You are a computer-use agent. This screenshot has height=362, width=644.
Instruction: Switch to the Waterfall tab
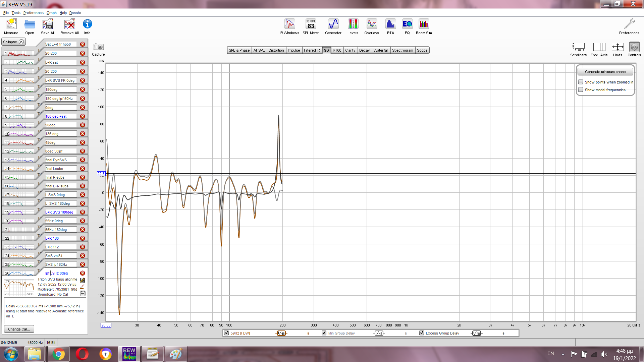(x=381, y=50)
